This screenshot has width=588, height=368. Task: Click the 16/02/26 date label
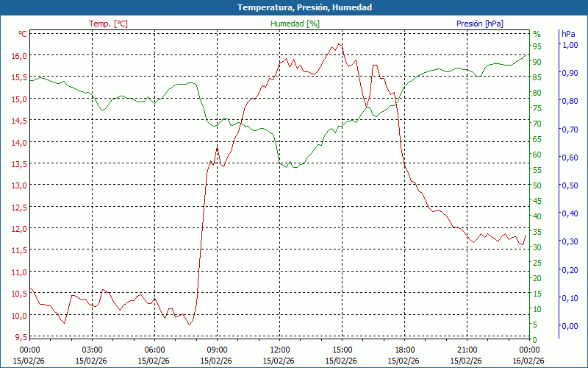(x=529, y=361)
